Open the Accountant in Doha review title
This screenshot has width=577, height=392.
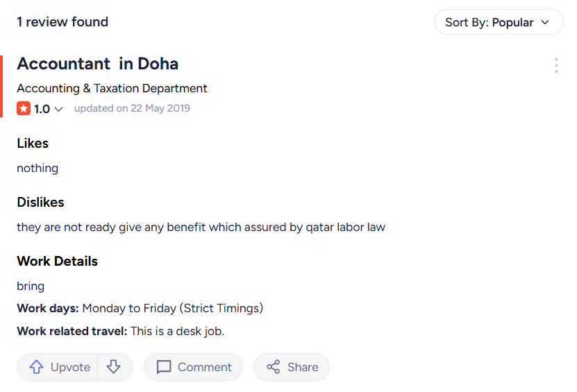97,64
